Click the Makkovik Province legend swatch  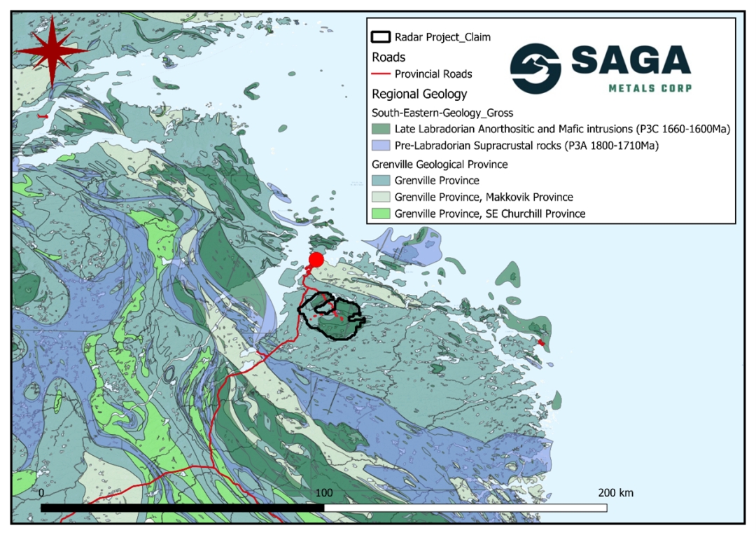click(381, 197)
